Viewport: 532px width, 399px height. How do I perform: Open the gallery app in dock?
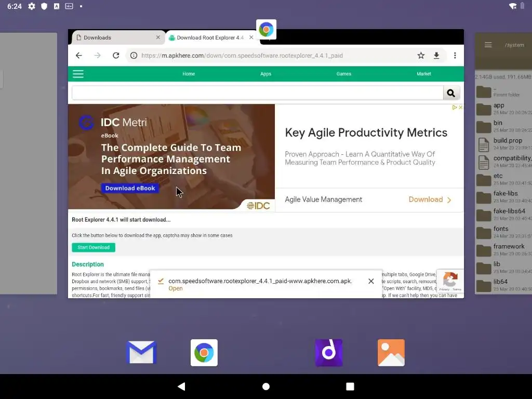(x=391, y=353)
